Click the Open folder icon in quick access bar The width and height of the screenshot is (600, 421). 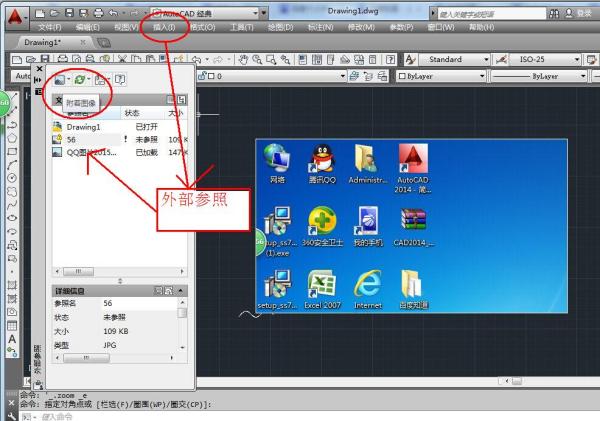click(54, 14)
